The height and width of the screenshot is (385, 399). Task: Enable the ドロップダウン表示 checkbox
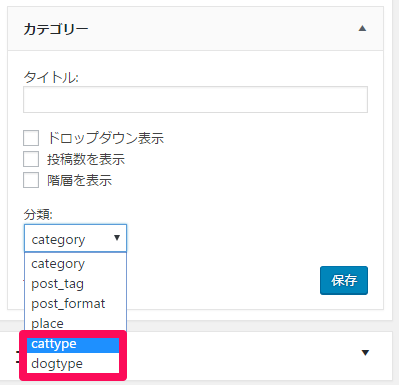tap(31, 138)
